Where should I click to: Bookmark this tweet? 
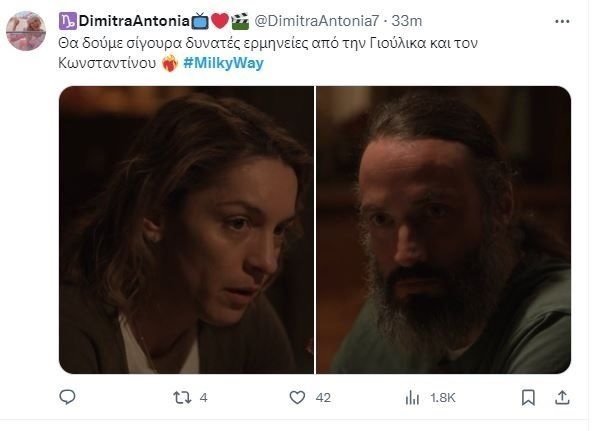525,398
